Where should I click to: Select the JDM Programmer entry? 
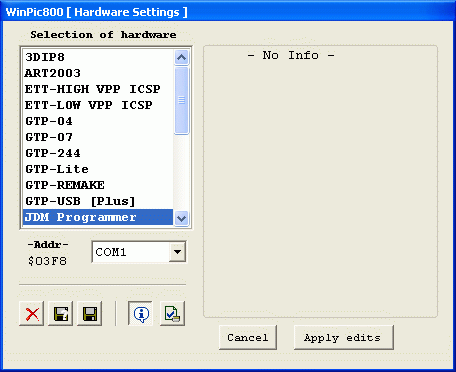coord(98,217)
